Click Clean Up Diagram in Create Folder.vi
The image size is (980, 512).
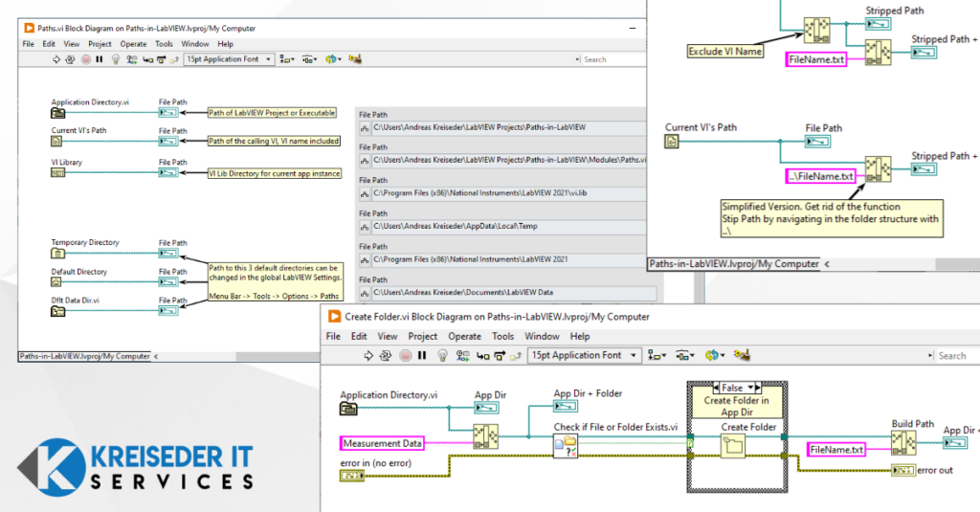[742, 354]
